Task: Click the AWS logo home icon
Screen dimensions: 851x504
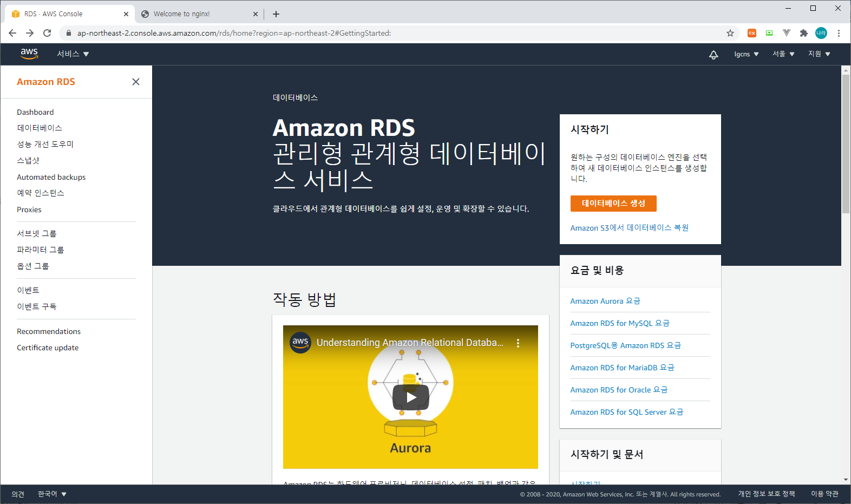Action: coord(29,54)
